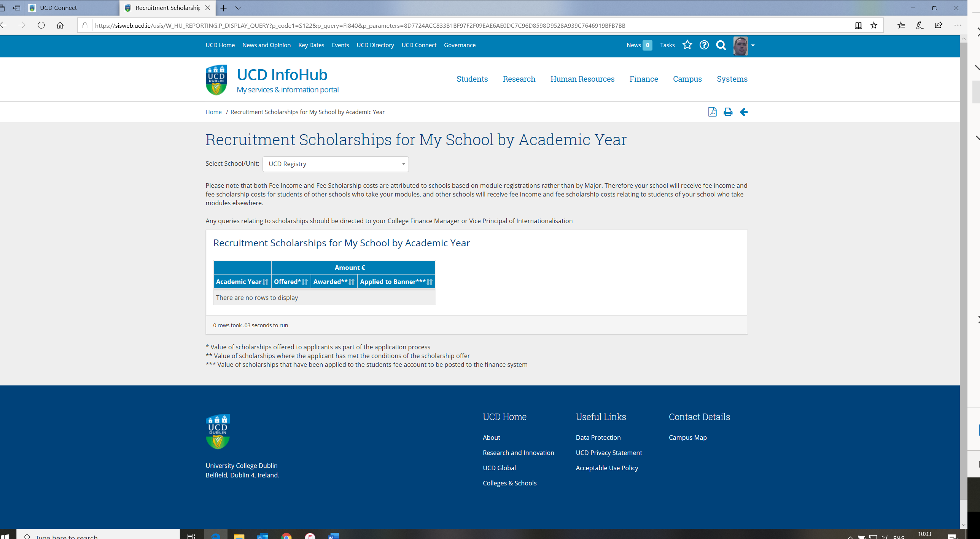Open browser settings and more menu
Viewport: 980px width, 539px height.
tap(958, 25)
